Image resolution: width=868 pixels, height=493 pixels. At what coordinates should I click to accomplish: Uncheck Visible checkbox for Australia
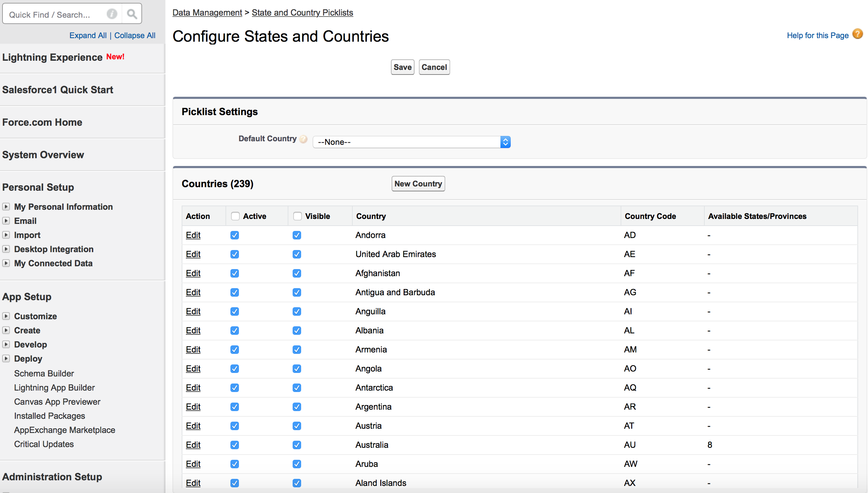pyautogui.click(x=297, y=445)
